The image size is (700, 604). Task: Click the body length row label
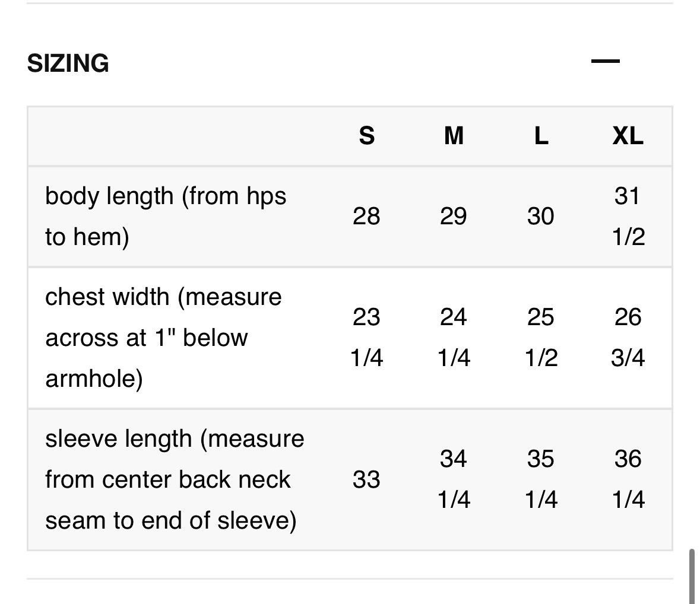[x=166, y=217]
